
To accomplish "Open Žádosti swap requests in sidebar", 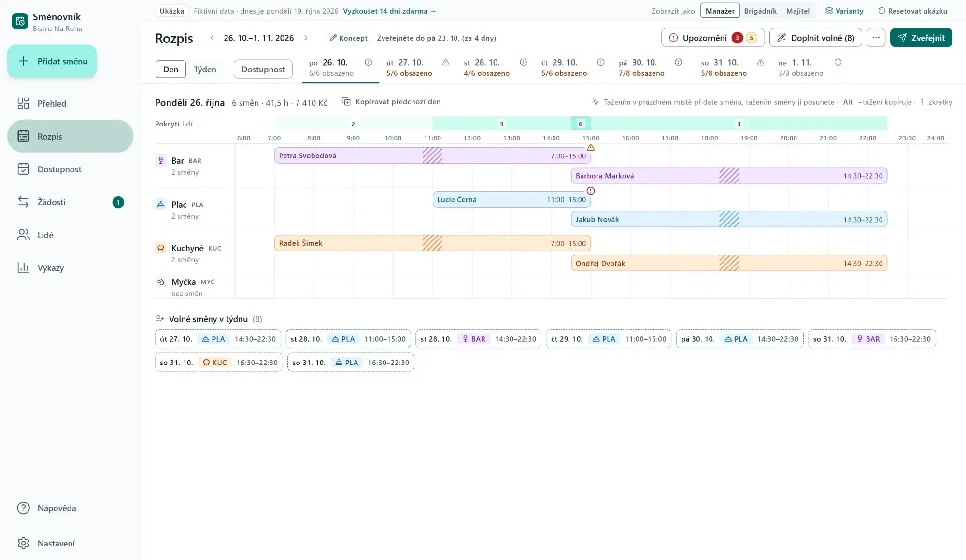I will 70,202.
